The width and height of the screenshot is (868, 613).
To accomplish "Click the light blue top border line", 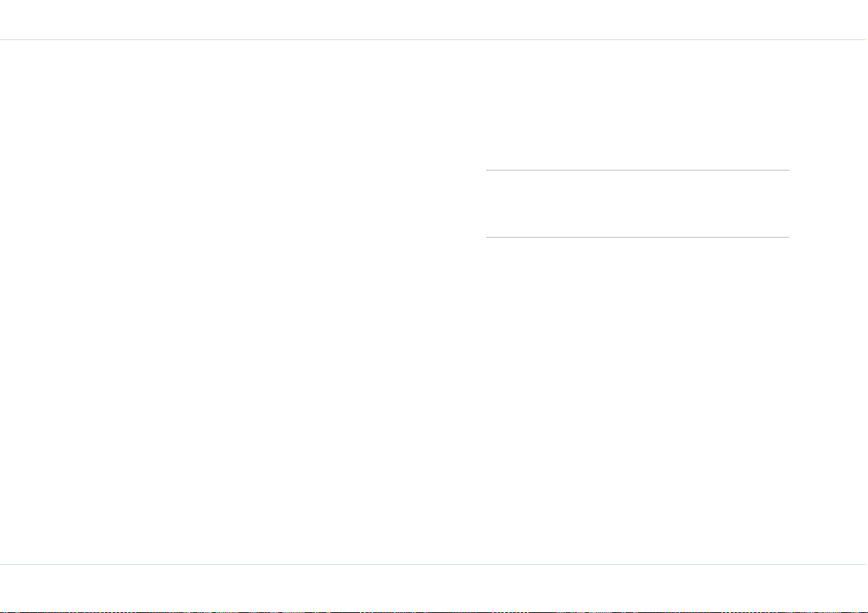I will (x=434, y=40).
